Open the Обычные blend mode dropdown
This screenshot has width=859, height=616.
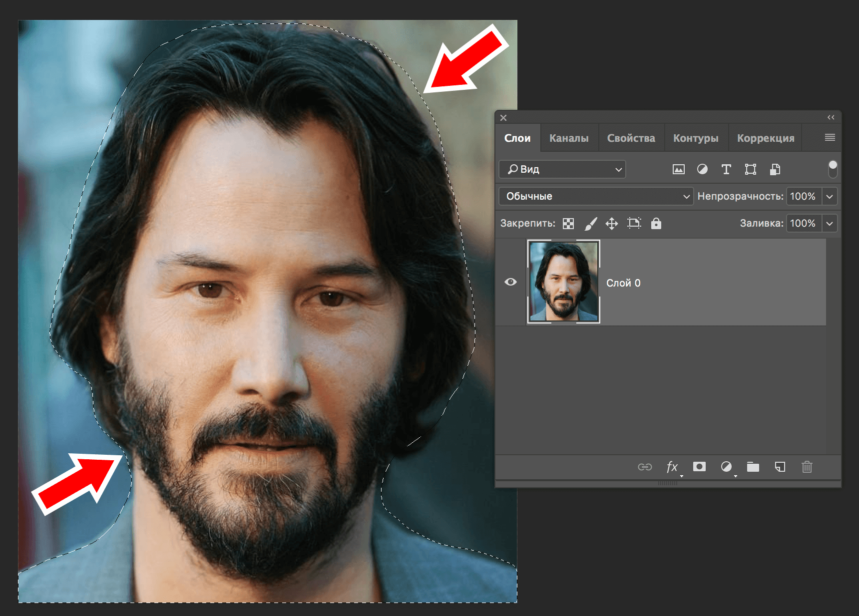click(596, 196)
